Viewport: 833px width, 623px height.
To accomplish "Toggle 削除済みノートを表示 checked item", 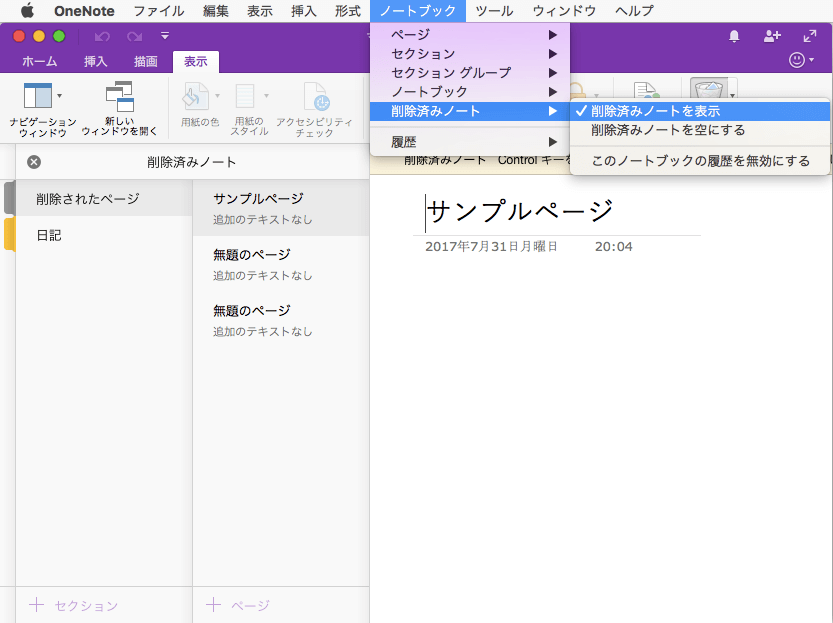I will pos(700,111).
